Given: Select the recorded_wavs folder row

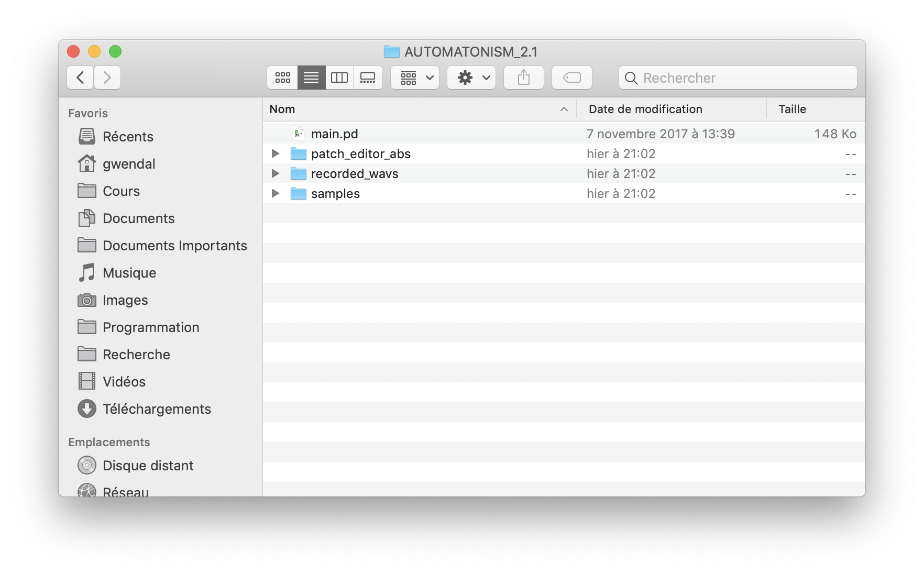Looking at the screenshot, I should (x=564, y=173).
